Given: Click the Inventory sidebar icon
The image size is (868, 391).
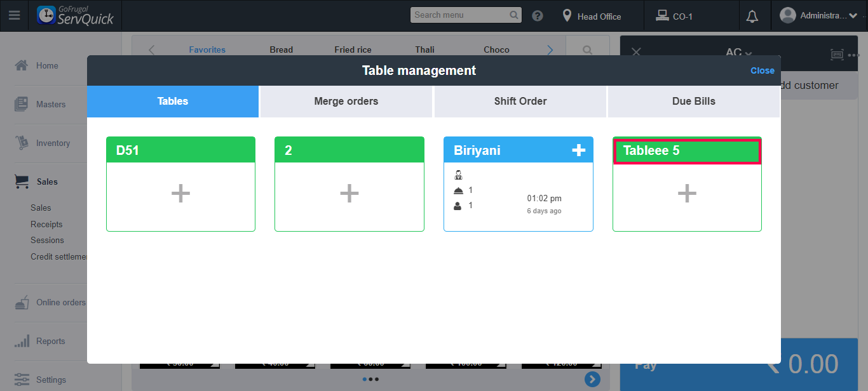Looking at the screenshot, I should point(22,143).
